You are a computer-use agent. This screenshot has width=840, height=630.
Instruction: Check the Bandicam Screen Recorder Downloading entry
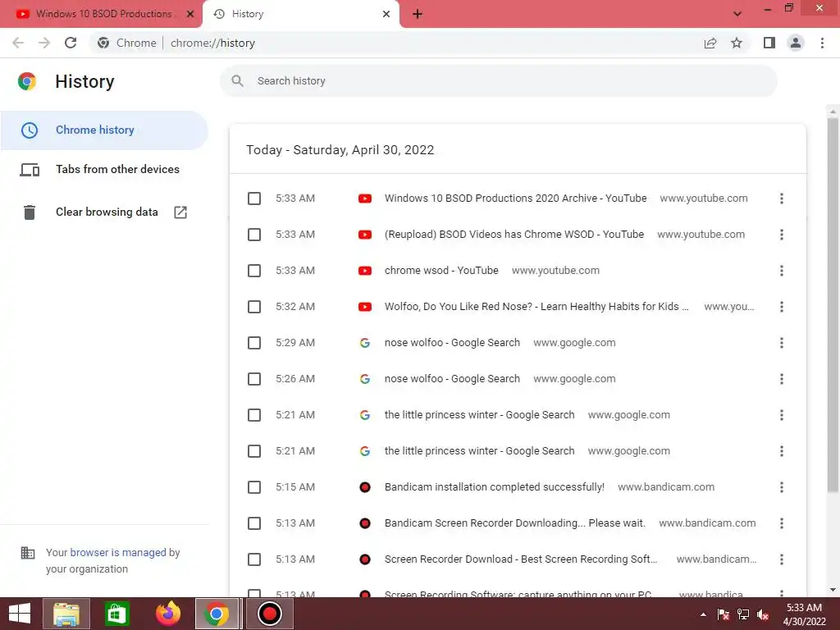click(x=254, y=523)
